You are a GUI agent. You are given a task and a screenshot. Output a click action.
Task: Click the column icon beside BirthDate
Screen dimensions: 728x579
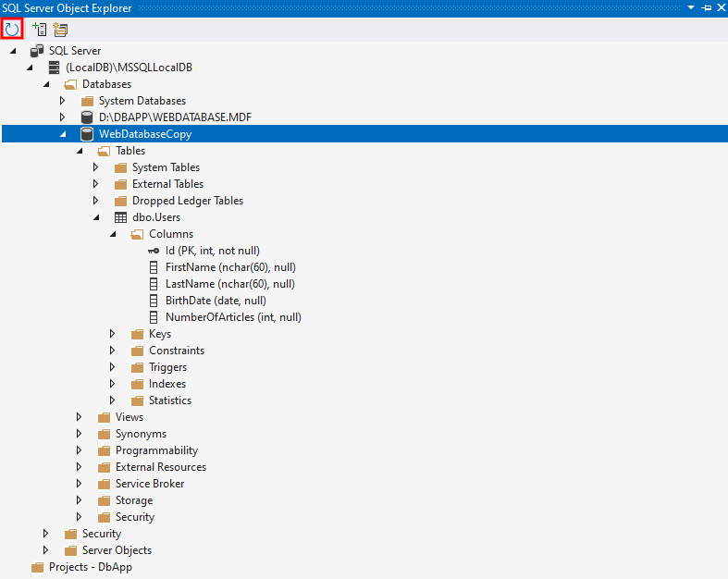click(x=154, y=301)
